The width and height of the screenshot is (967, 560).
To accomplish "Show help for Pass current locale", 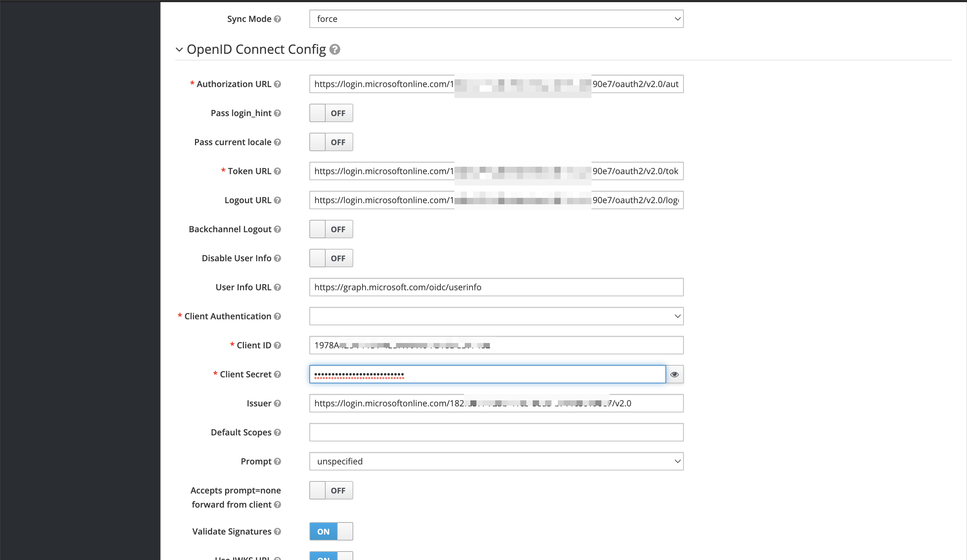I will coord(277,142).
